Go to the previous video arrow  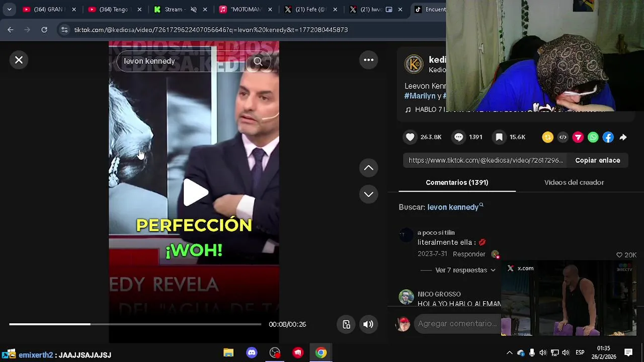coord(368,168)
